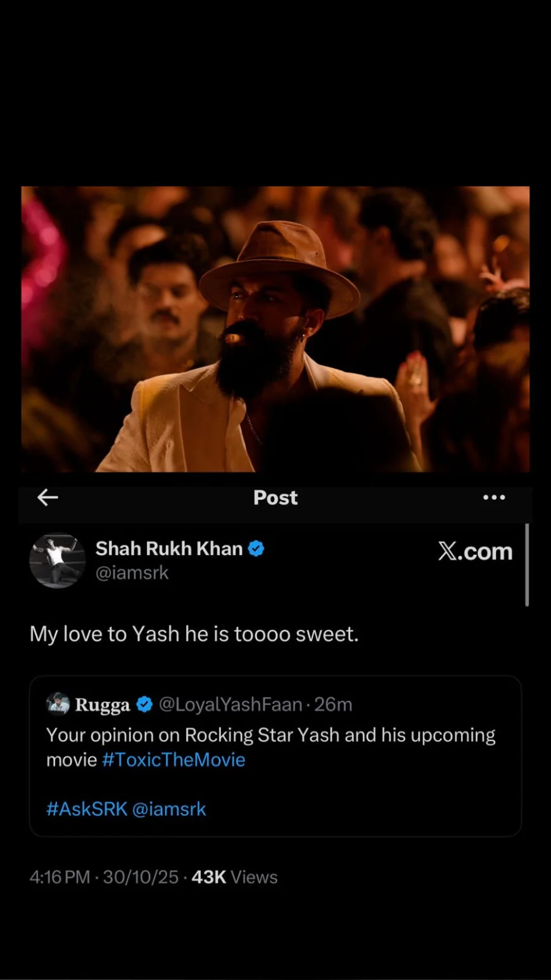Click the verified badge beside Shah Rukh Khan
This screenshot has height=980, width=551.
[x=256, y=549]
